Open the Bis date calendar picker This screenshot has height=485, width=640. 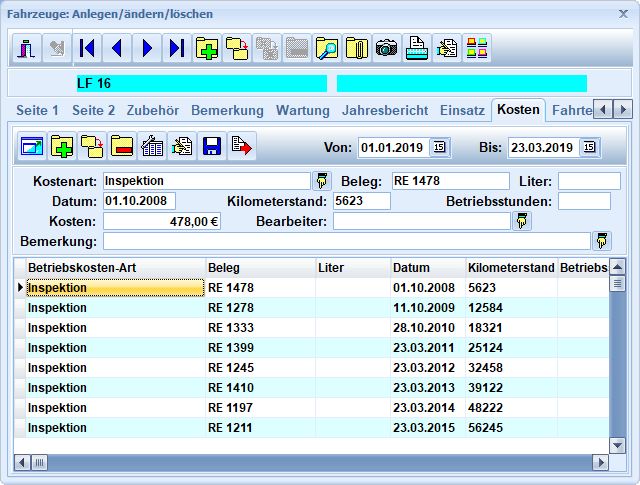pos(589,147)
